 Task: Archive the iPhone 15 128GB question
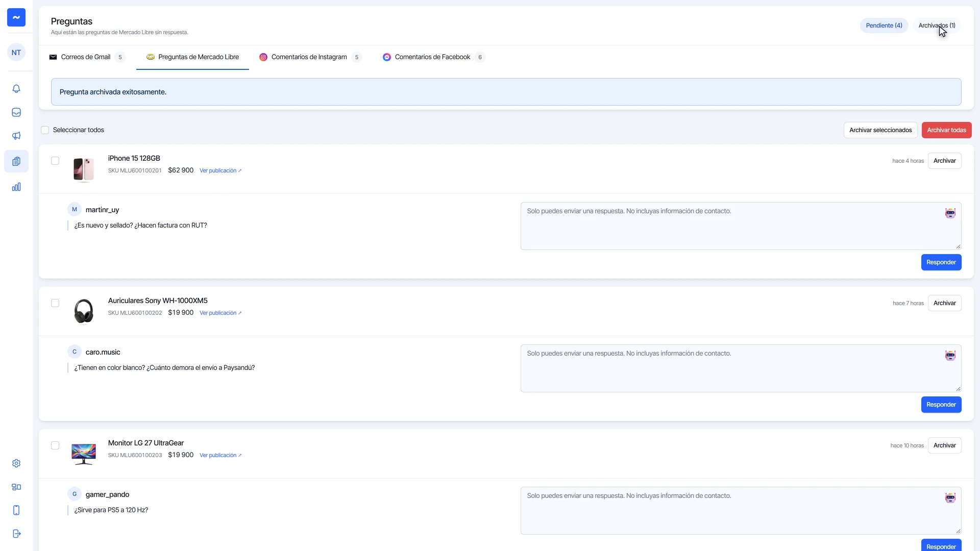pos(944,161)
